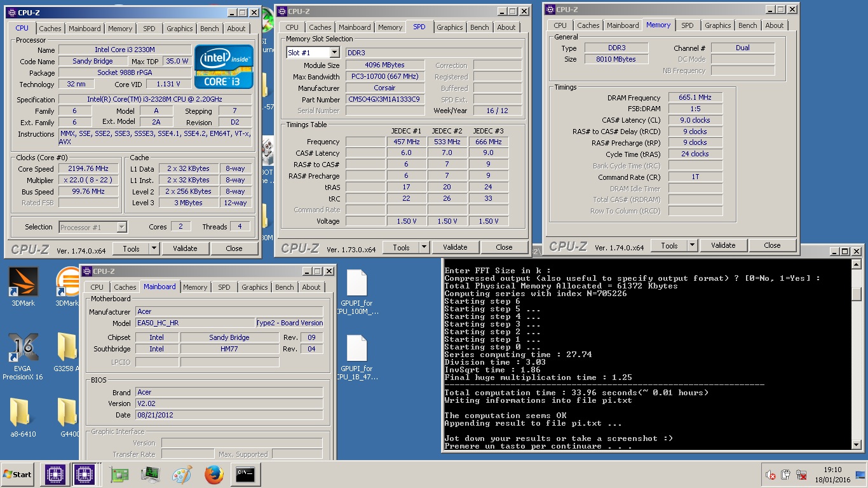Open Mainboard tab in SPD window

[x=355, y=27]
